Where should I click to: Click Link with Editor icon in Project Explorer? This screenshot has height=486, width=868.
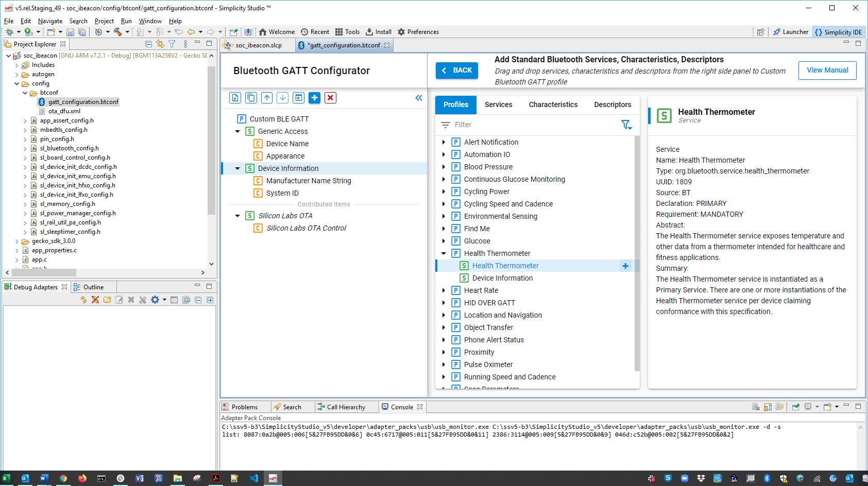tap(160, 44)
